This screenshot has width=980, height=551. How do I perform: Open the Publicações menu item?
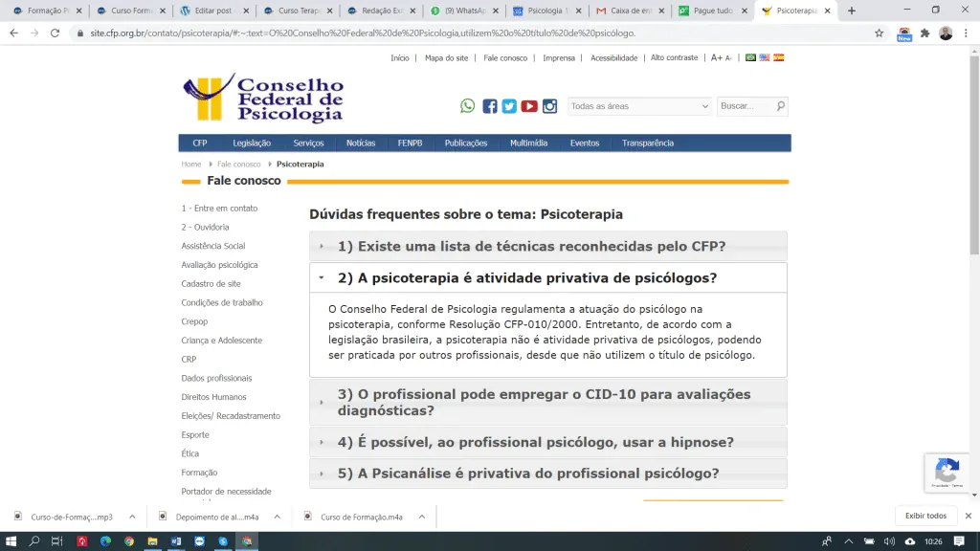[x=466, y=143]
